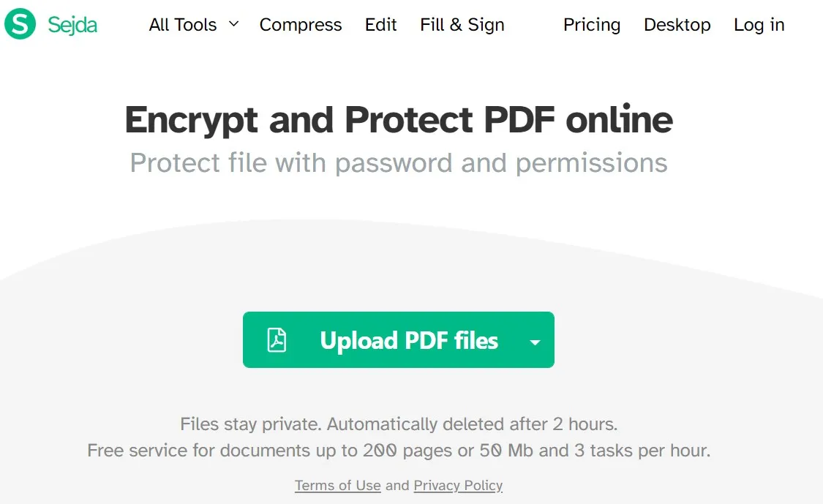Click the page tagline under the title
The height and width of the screenshot is (504, 823).
[399, 162]
